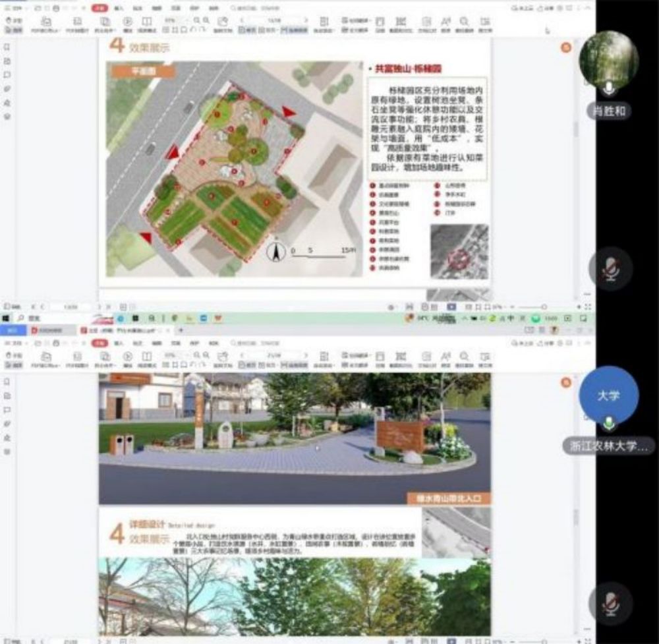Screen dimensions: 659x644
Task: Add a new document tab with the plus button
Action: (x=181, y=330)
